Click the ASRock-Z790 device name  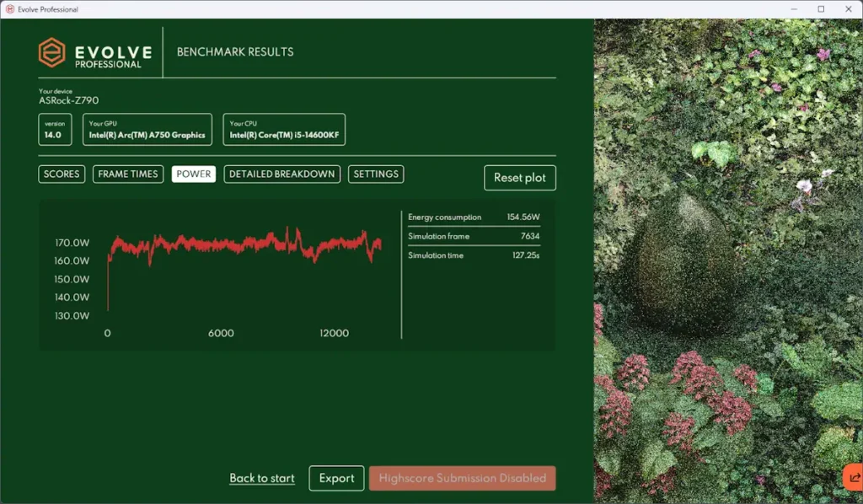click(69, 100)
